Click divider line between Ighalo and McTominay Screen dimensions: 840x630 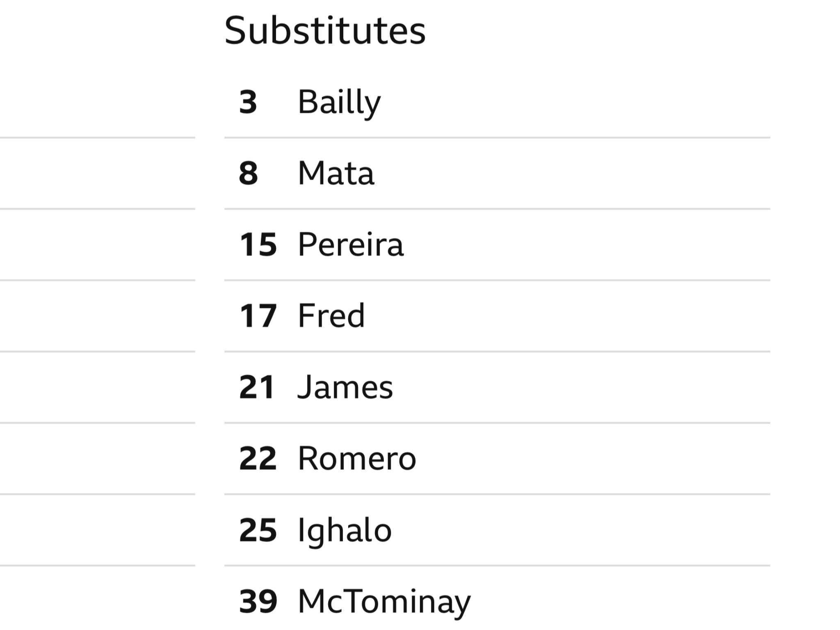click(x=497, y=566)
